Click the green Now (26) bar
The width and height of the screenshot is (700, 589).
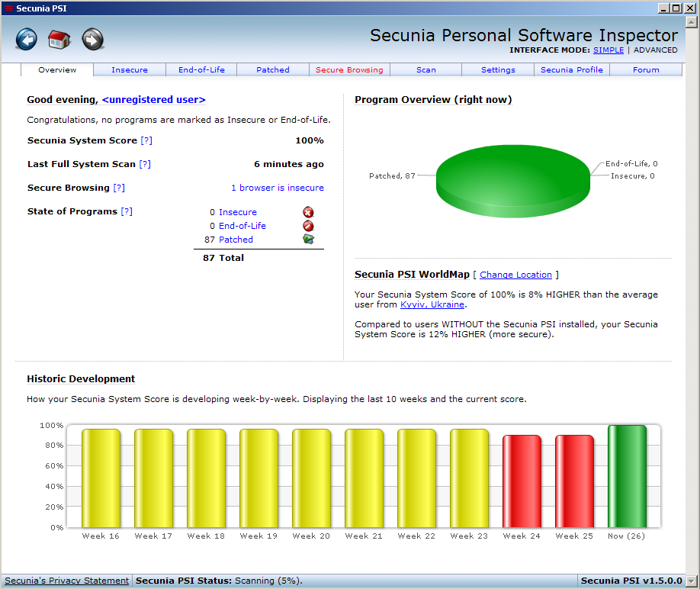click(x=627, y=477)
